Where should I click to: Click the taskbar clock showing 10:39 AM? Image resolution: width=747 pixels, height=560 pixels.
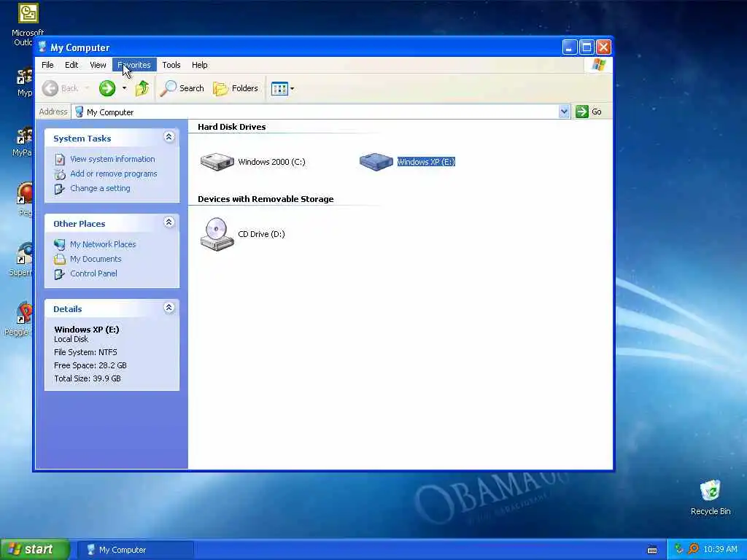click(x=720, y=550)
